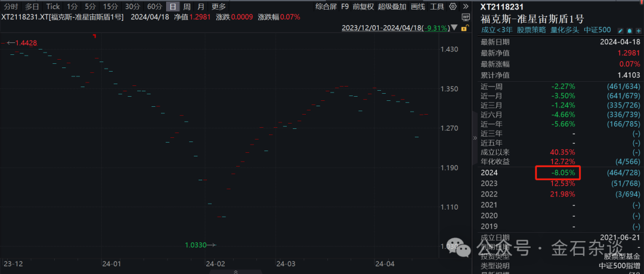Switch to 15分 interval

(x=110, y=7)
